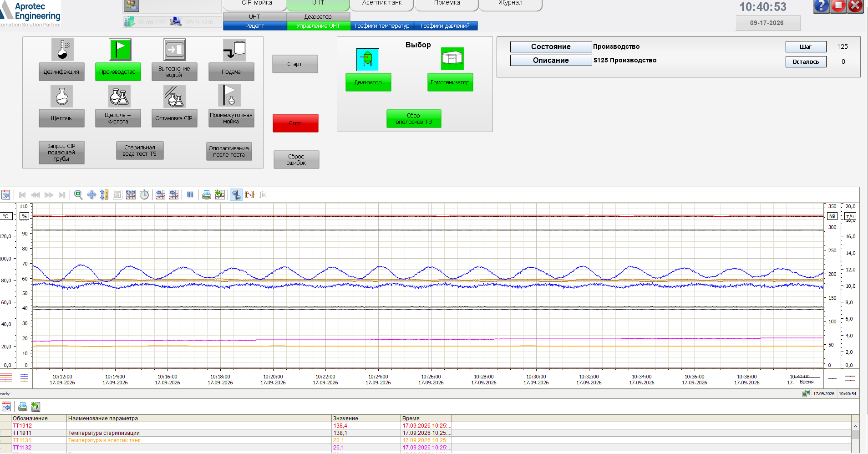Click the red Стоп button
The image size is (868, 454).
pyautogui.click(x=295, y=123)
